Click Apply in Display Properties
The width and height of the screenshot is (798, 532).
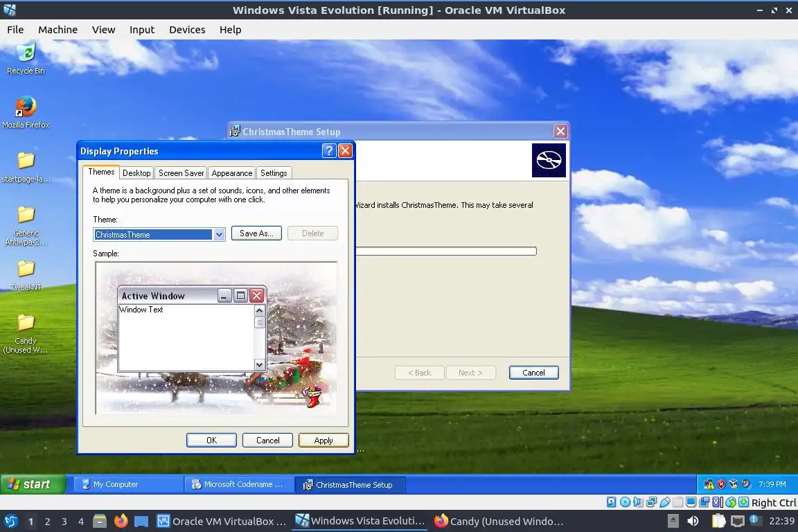tap(323, 441)
